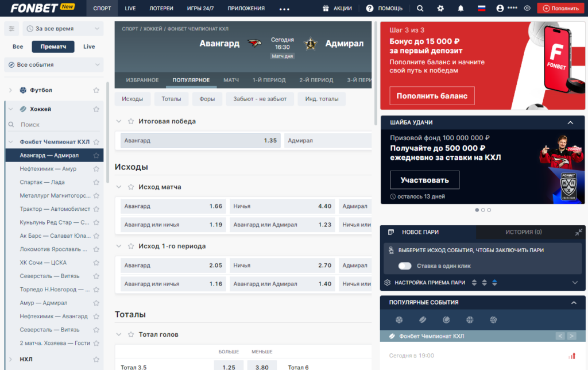Click the question mark help icon
Viewport: 588px width, 370px height.
[x=370, y=8]
